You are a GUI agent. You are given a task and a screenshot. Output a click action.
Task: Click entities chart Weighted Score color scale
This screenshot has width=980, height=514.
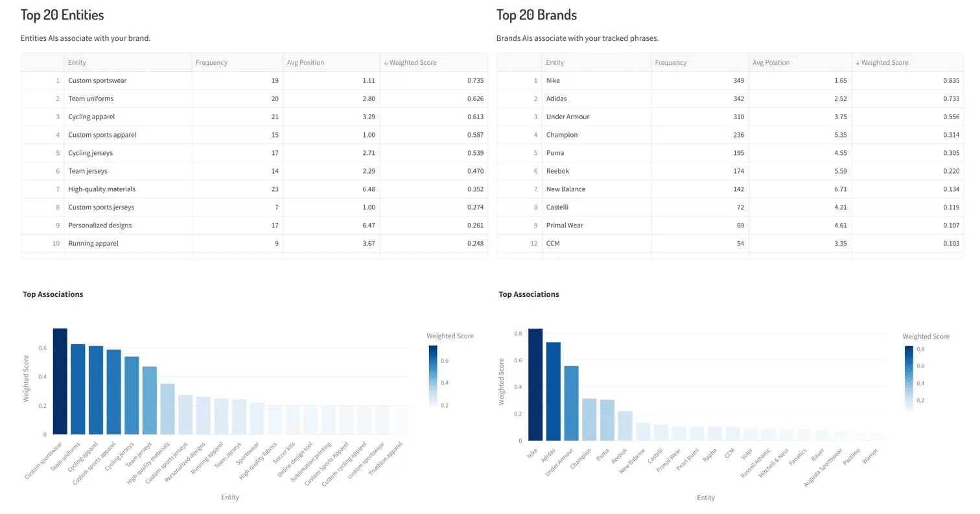[x=433, y=376]
